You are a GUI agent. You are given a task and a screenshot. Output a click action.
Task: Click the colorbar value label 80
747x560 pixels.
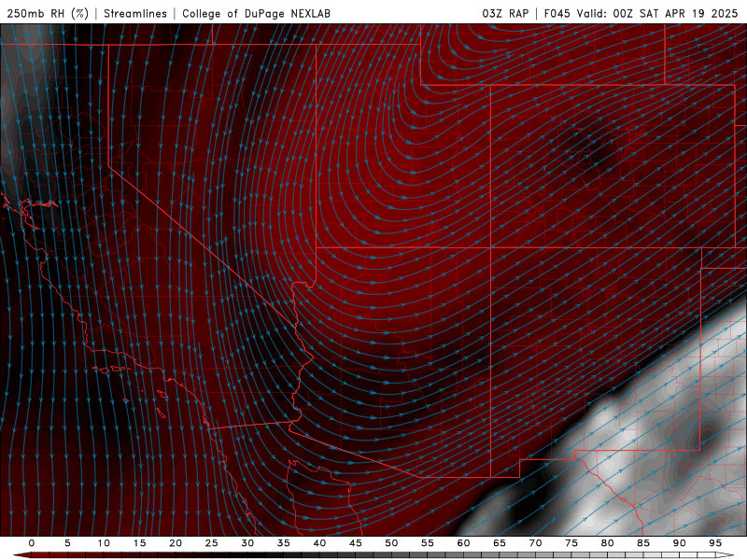point(607,543)
